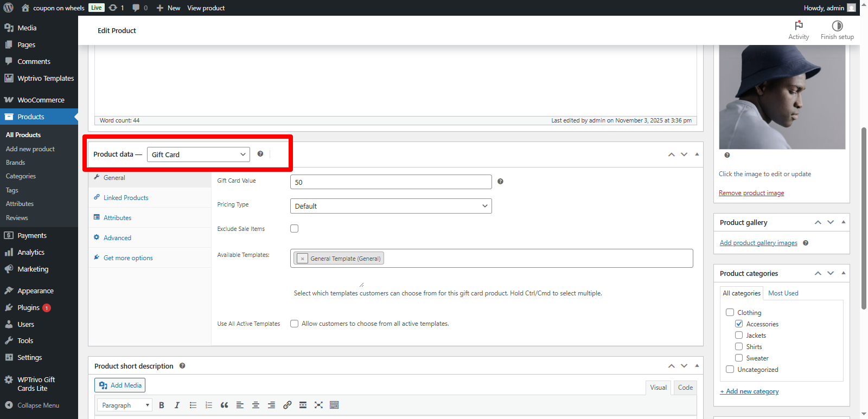868x419 pixels.
Task: Click help icon below product image
Action: click(x=727, y=155)
